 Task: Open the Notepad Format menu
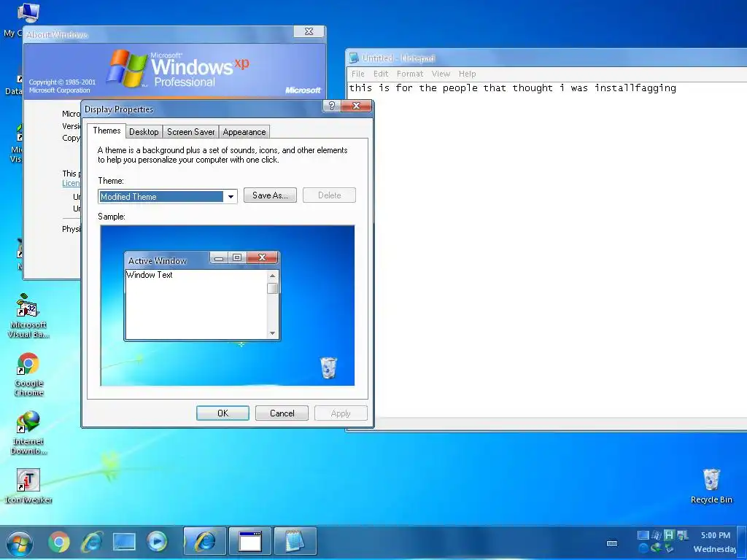(410, 74)
